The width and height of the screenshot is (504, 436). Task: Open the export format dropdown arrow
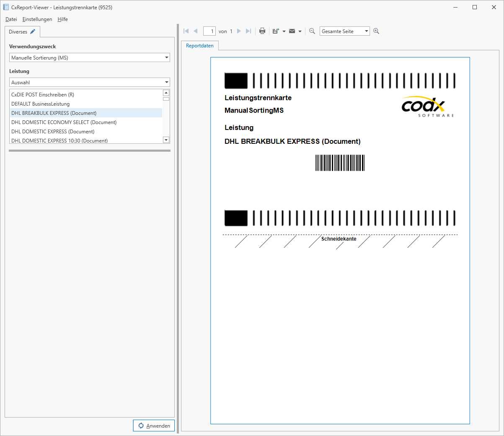click(x=284, y=31)
